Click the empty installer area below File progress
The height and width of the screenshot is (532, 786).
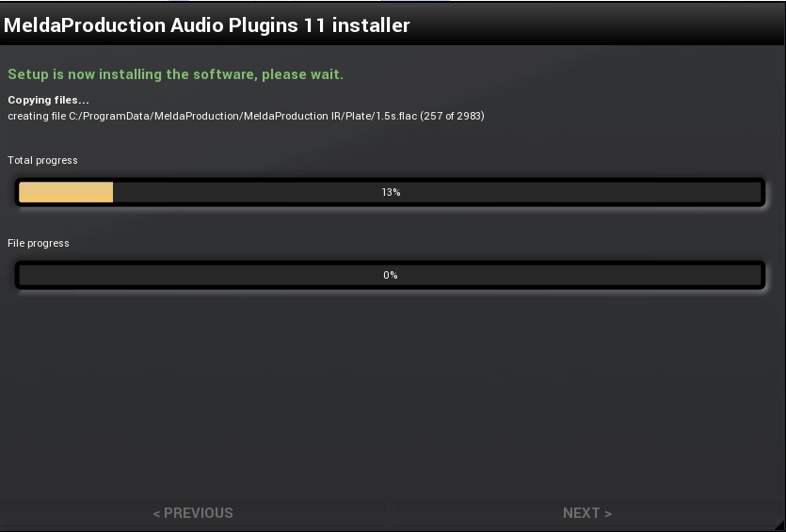390,395
